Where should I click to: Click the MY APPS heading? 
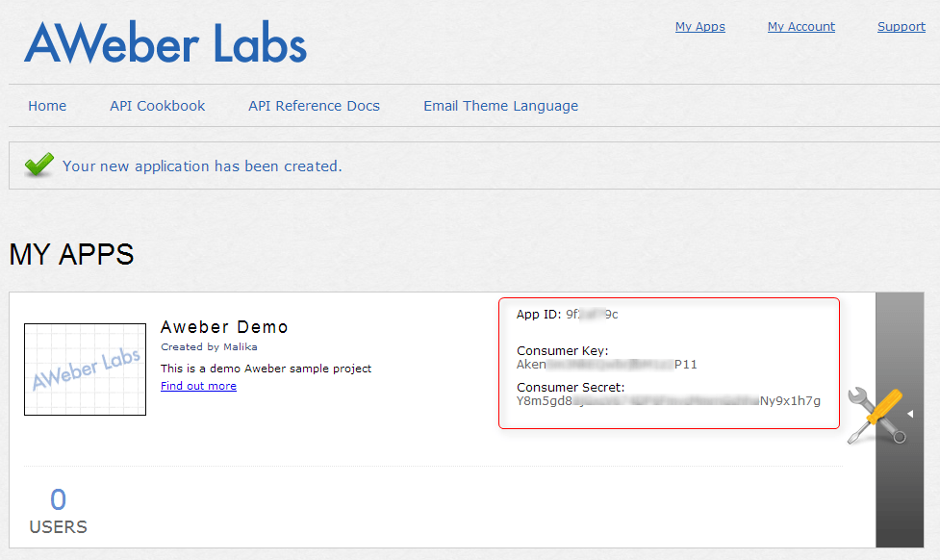point(71,254)
